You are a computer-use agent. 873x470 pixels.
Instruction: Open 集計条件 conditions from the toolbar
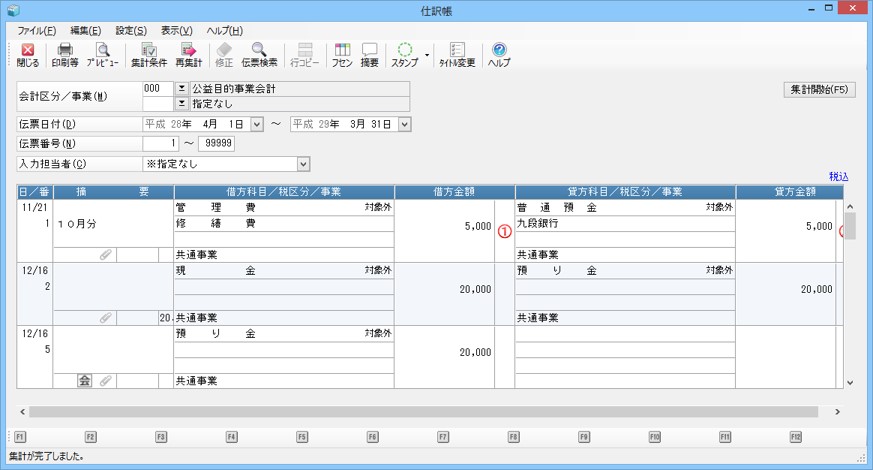tap(148, 54)
